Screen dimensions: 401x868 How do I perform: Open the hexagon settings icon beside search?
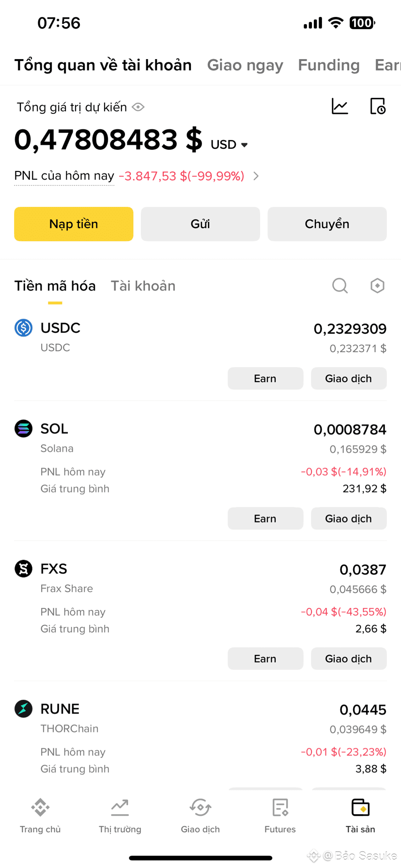[377, 286]
